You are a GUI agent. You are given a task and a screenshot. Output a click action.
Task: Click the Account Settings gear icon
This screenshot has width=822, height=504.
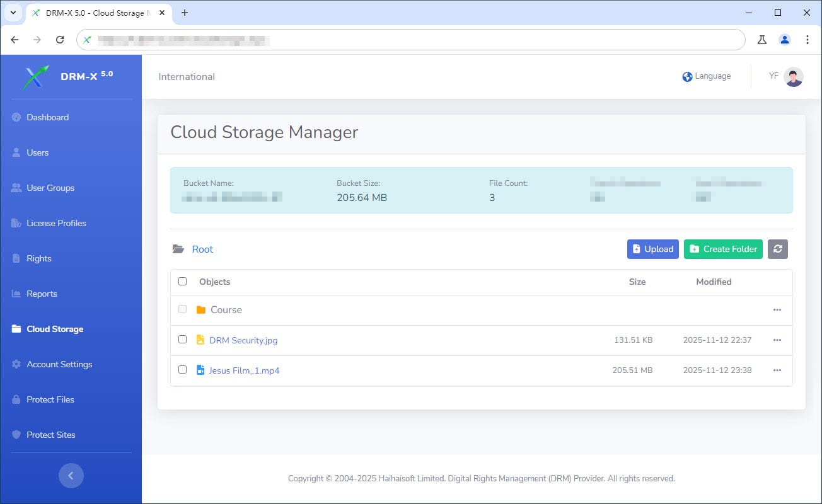tap(16, 364)
